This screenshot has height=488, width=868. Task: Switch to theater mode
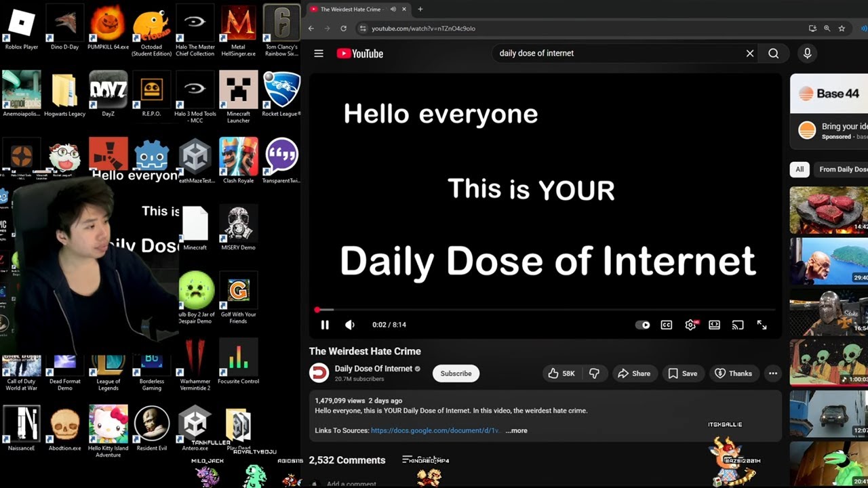pos(714,325)
